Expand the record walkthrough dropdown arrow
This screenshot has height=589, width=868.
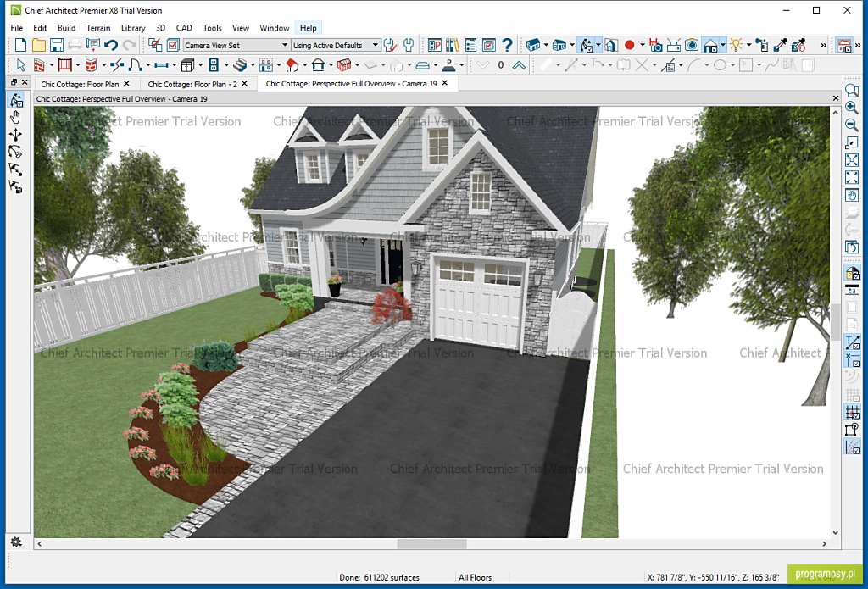coord(643,45)
